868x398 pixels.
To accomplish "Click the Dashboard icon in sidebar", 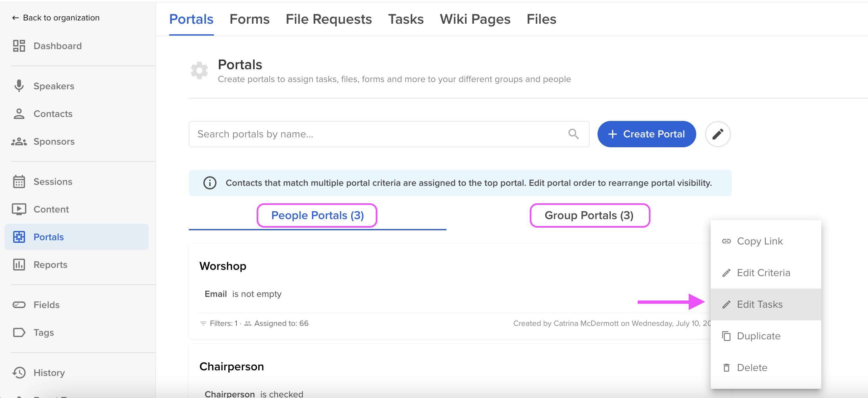I will point(19,46).
